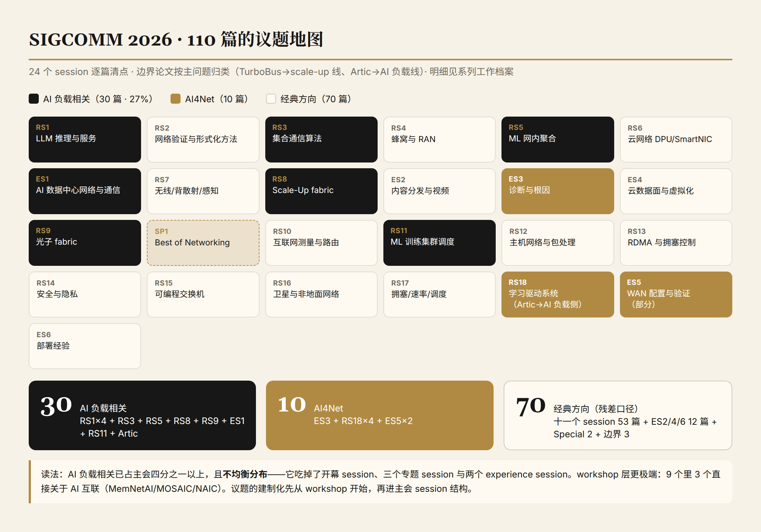The width and height of the screenshot is (761, 532).
Task: Click the ES6 部署经验 card
Action: tap(85, 346)
